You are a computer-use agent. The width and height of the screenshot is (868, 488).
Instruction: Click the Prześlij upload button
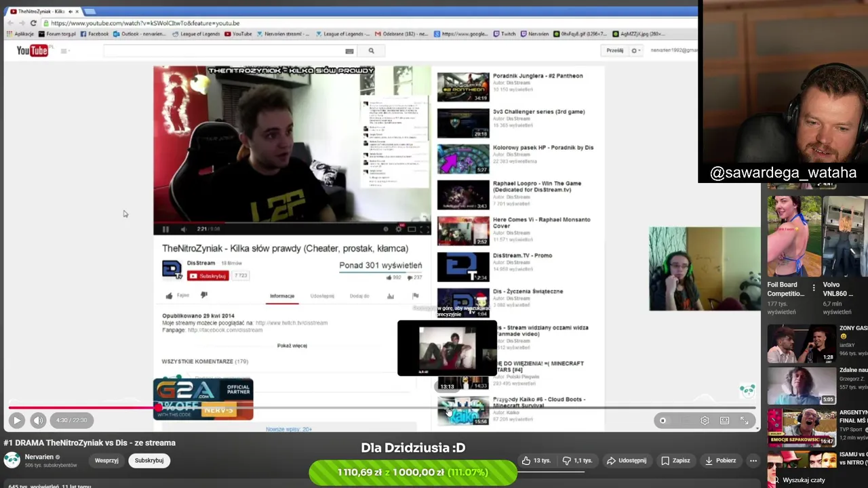pyautogui.click(x=614, y=50)
